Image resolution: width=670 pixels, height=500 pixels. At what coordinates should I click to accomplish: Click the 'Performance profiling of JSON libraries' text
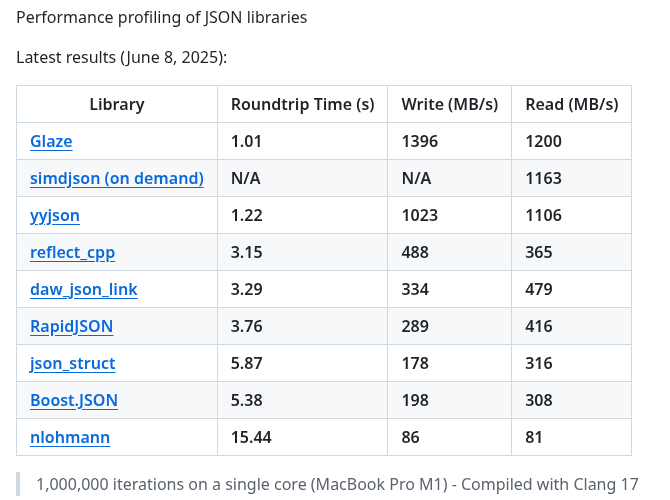coord(162,18)
